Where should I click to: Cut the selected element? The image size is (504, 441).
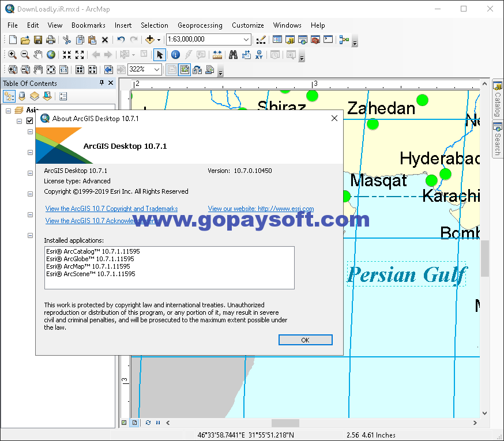67,40
